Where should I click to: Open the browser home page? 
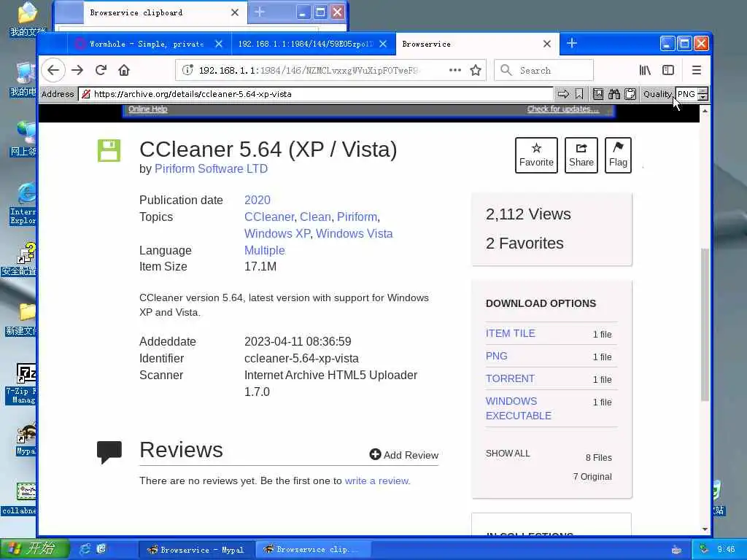pos(124,71)
